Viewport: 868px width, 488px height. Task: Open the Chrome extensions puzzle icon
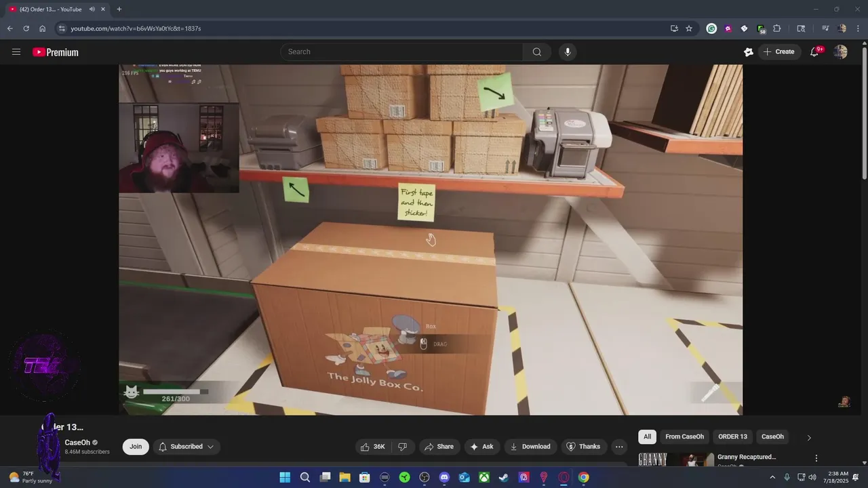pyautogui.click(x=777, y=28)
